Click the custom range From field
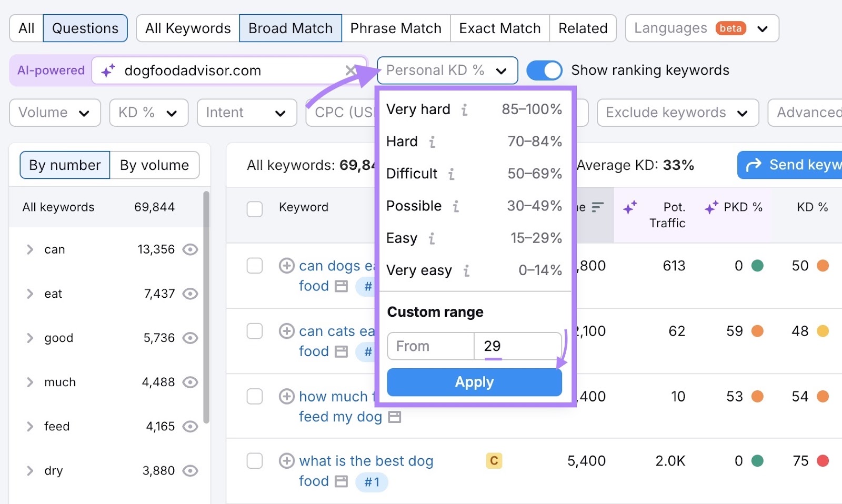Screen dimensions: 842x504 (430, 346)
